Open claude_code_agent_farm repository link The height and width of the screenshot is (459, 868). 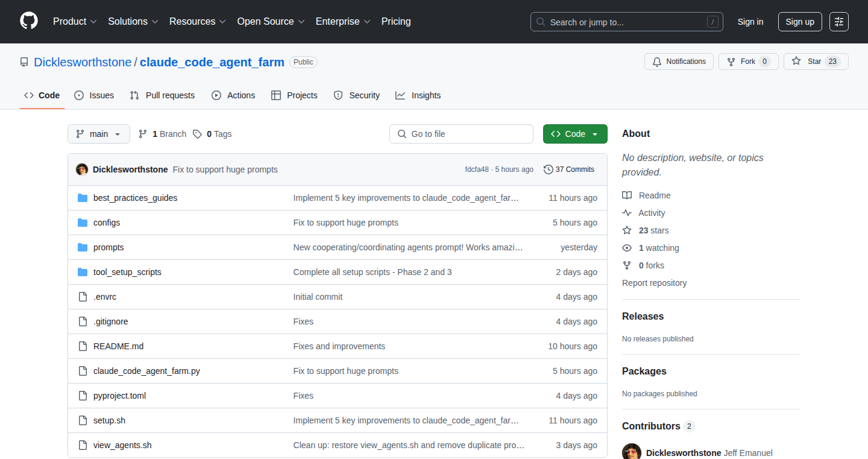tap(212, 62)
